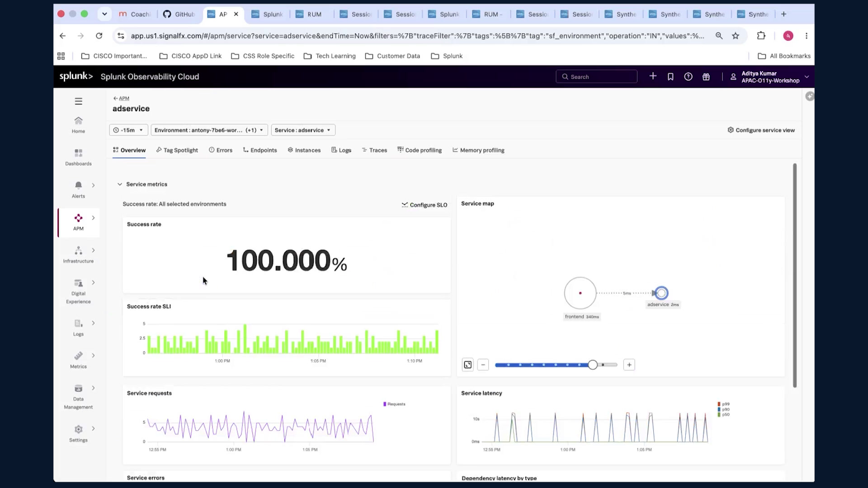
Task: Switch to the Endpoints tab
Action: [260, 150]
